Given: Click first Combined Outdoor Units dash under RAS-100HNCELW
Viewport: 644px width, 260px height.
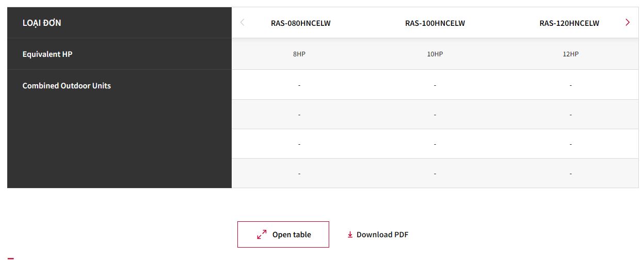Looking at the screenshot, I should [435, 85].
